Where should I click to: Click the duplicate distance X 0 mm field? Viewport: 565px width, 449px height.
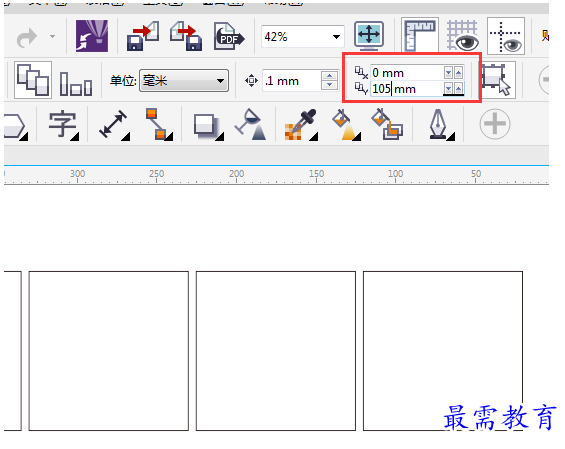407,73
